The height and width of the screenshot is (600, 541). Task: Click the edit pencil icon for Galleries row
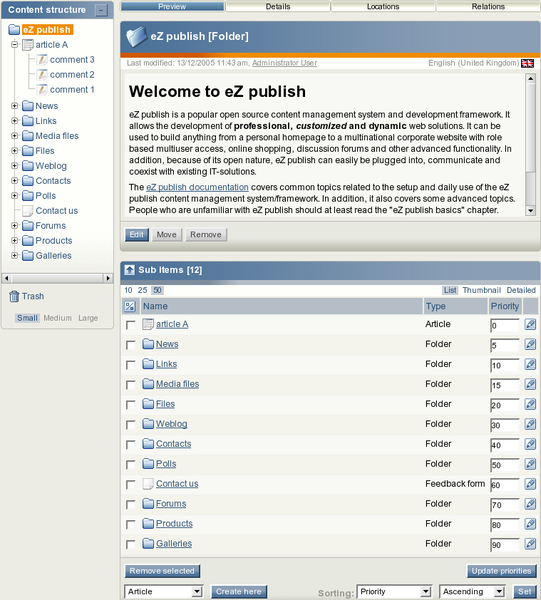pos(530,544)
